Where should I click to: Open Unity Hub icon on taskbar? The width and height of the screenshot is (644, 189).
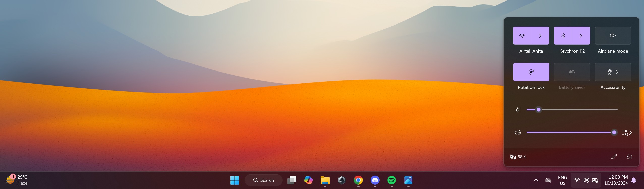point(342,180)
